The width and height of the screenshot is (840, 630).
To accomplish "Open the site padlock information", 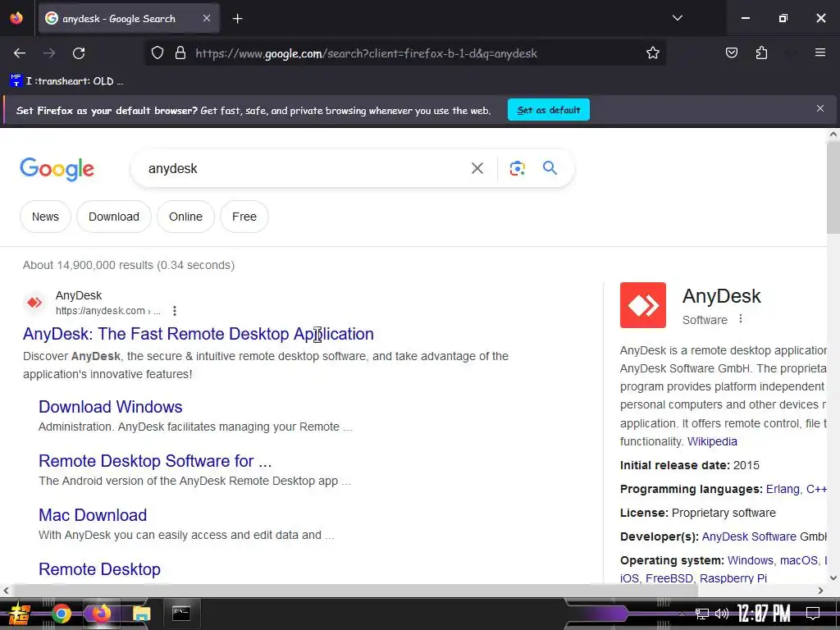I will 180,53.
